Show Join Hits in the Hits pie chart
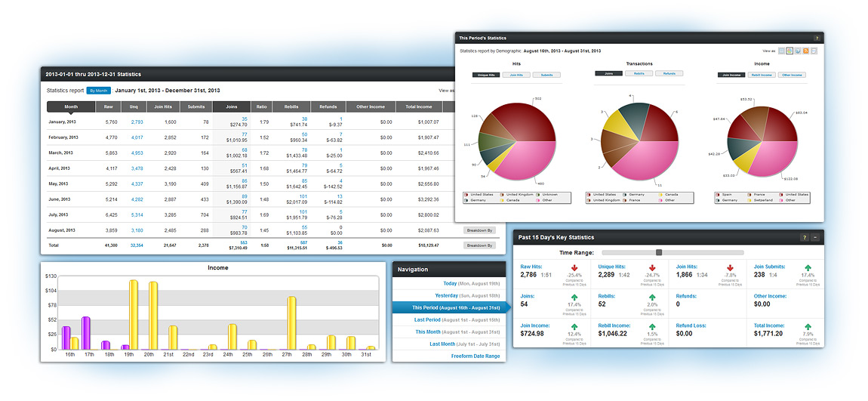The width and height of the screenshot is (868, 401). [516, 75]
